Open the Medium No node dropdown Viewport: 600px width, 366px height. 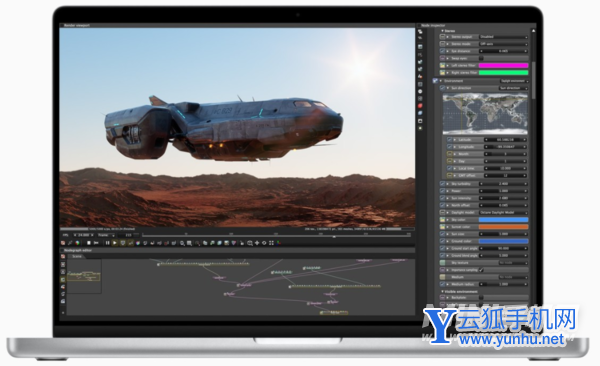[514, 277]
